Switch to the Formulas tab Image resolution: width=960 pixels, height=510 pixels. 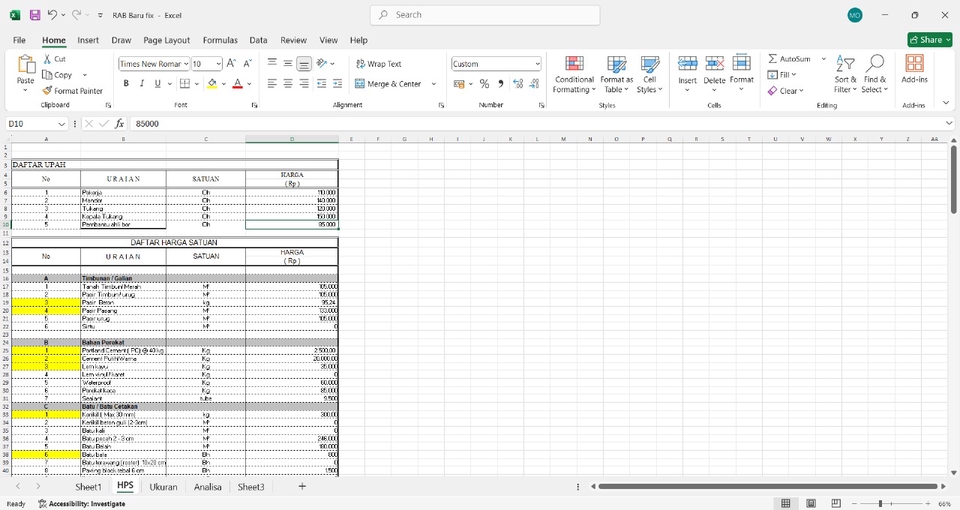(x=220, y=40)
